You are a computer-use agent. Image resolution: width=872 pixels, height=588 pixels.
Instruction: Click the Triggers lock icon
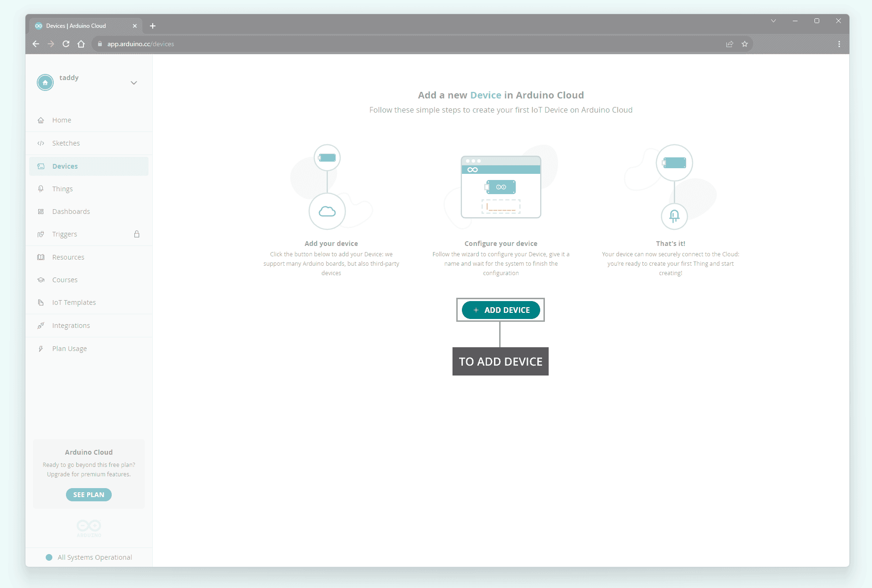pyautogui.click(x=137, y=234)
